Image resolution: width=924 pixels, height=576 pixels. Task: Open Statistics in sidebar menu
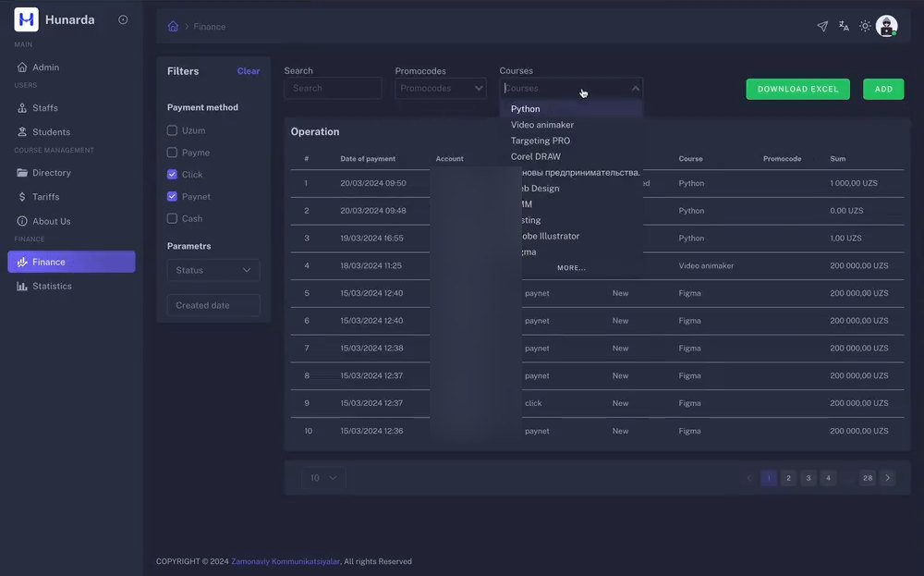(71, 286)
